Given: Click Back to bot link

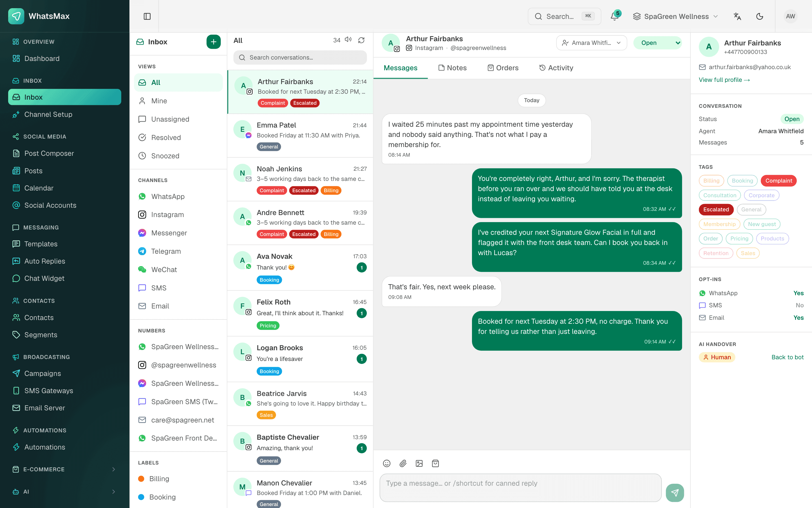Looking at the screenshot, I should pyautogui.click(x=787, y=357).
